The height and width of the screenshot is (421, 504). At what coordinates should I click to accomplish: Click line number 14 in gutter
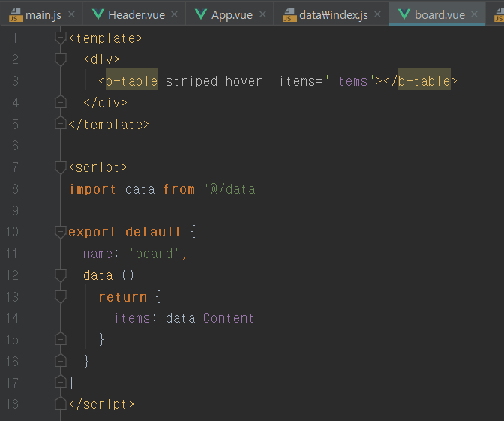(x=12, y=318)
